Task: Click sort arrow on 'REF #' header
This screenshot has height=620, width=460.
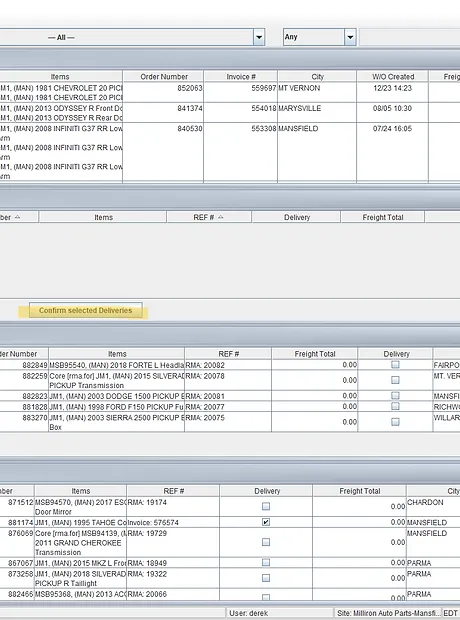Action: 221,217
